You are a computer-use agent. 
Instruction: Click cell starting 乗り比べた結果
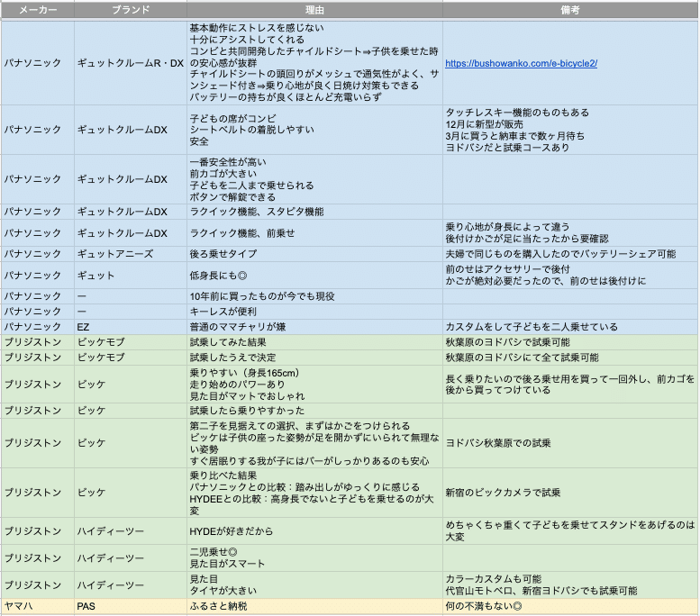tap(314, 493)
